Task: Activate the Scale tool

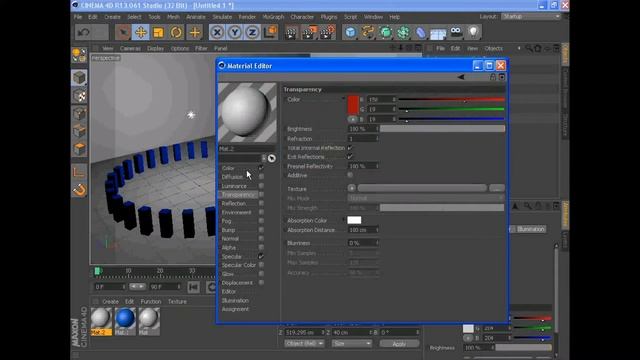Action: pos(158,32)
